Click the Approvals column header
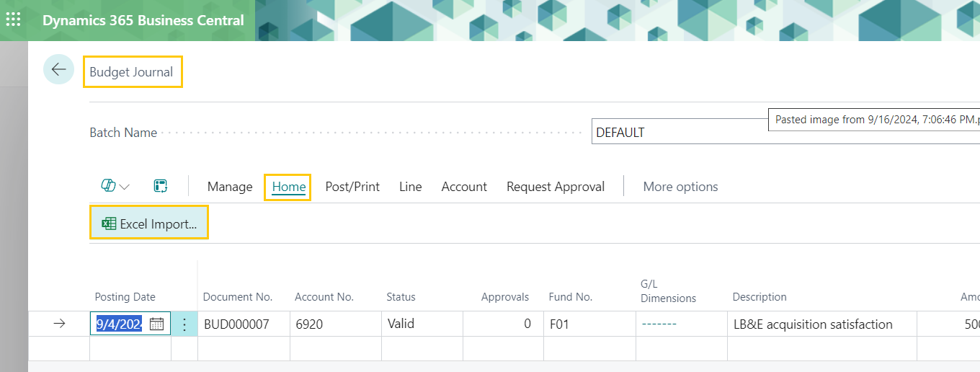The image size is (980, 372). (x=505, y=297)
